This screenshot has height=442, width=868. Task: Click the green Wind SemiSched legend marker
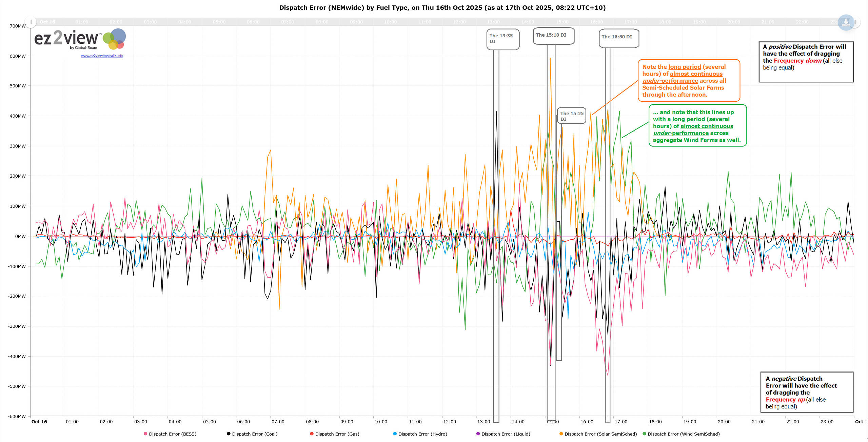tap(644, 434)
